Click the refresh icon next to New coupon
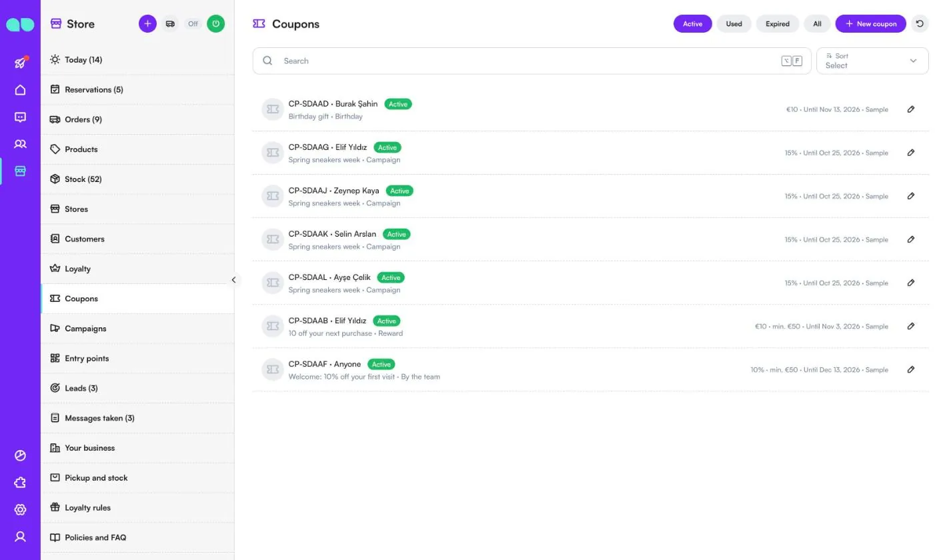Screen dimensions: 947x560 tap(920, 24)
